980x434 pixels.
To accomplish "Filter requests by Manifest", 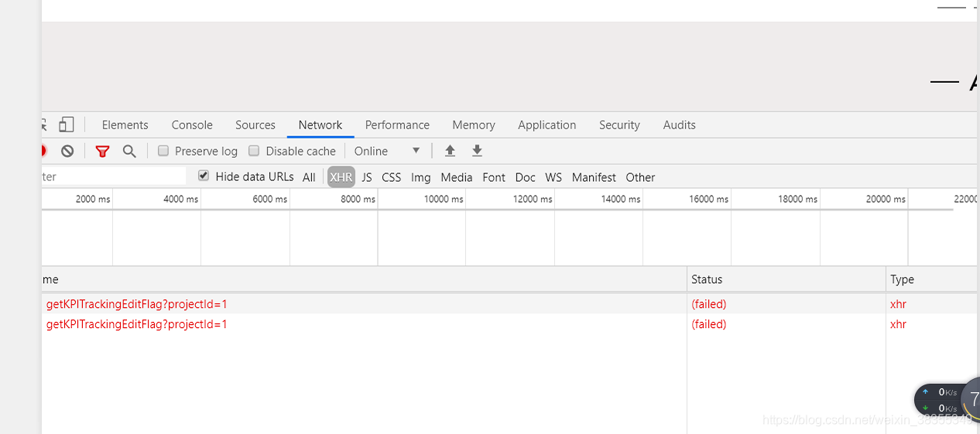I will (x=594, y=177).
